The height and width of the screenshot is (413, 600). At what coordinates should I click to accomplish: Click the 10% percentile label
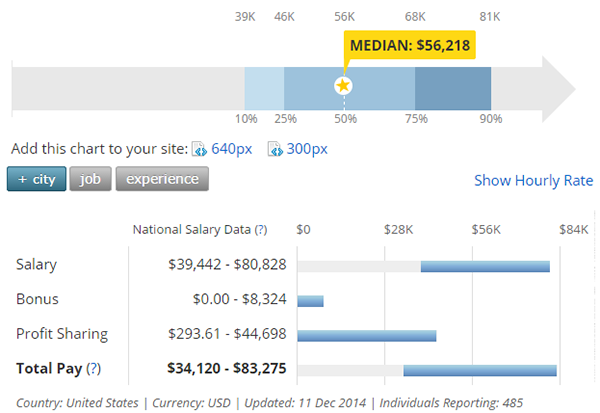[x=246, y=119]
